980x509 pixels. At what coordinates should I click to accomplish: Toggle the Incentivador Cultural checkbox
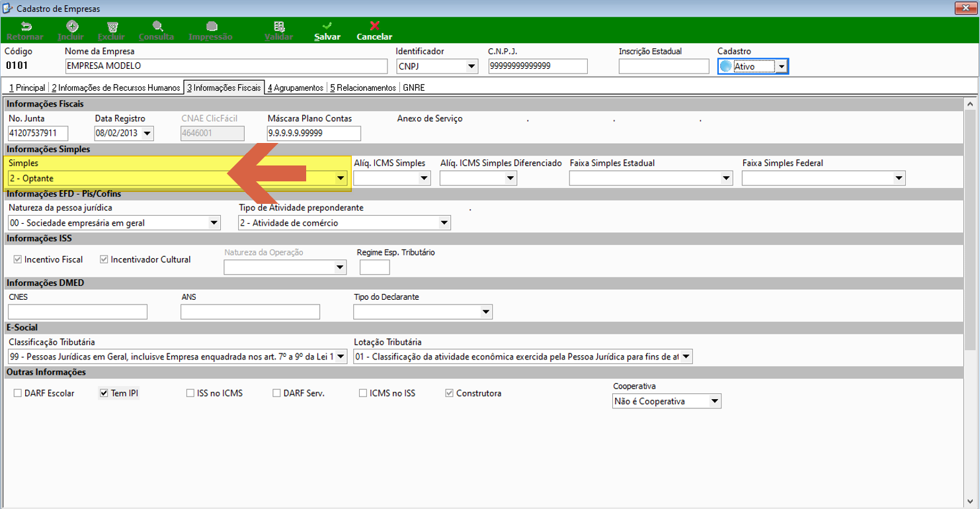click(x=104, y=259)
